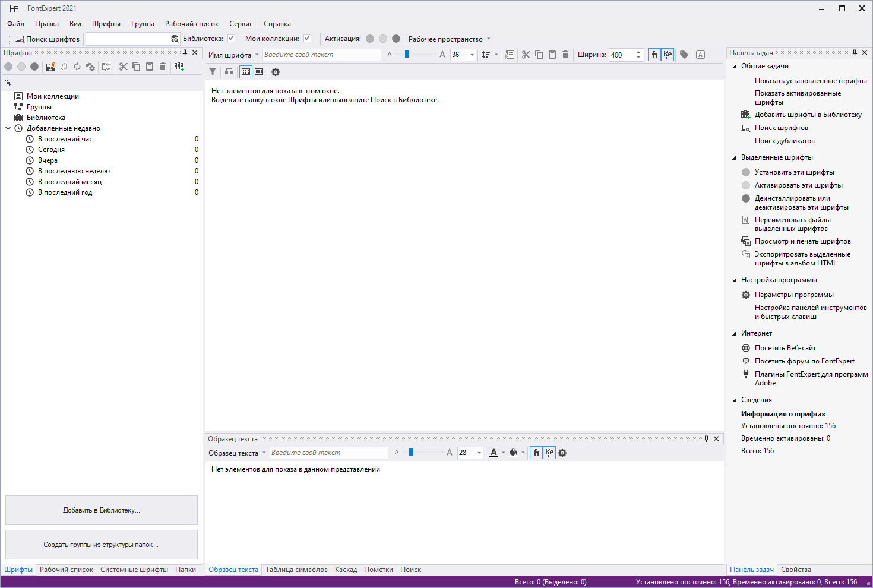Click the delete trash icon in Шрифты panel toolbar
Screen dimensions: 873x588
[x=163, y=67]
